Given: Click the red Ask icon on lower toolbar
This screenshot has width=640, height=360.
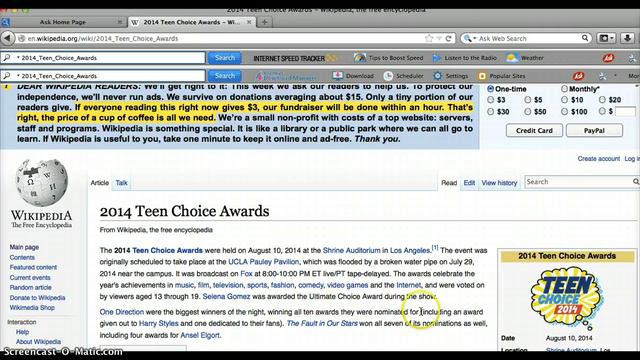Looking at the screenshot, I should point(578,76).
